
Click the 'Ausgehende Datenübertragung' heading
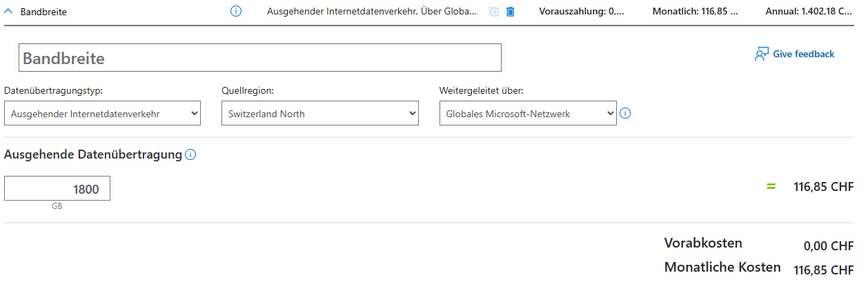click(93, 154)
